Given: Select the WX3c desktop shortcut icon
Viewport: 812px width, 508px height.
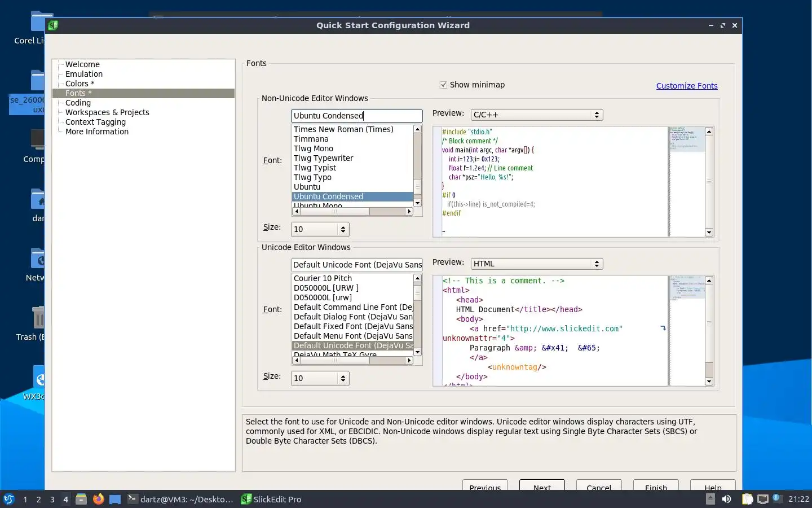Looking at the screenshot, I should tap(38, 378).
